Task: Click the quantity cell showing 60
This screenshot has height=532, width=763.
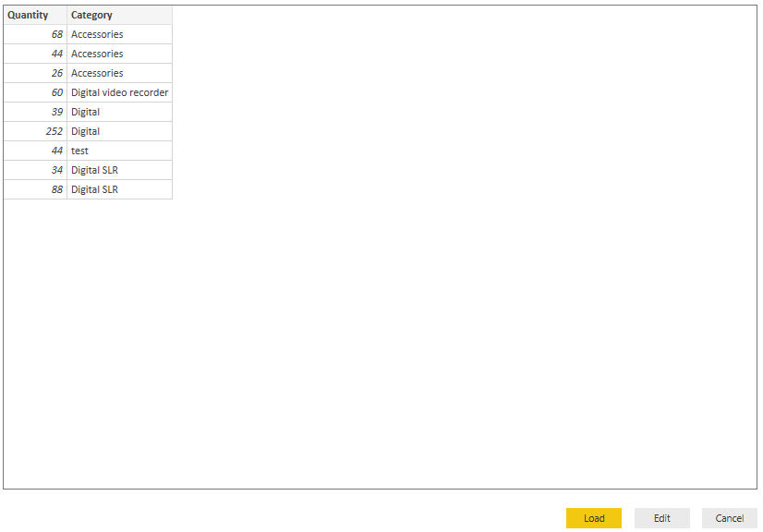Action: (35, 92)
